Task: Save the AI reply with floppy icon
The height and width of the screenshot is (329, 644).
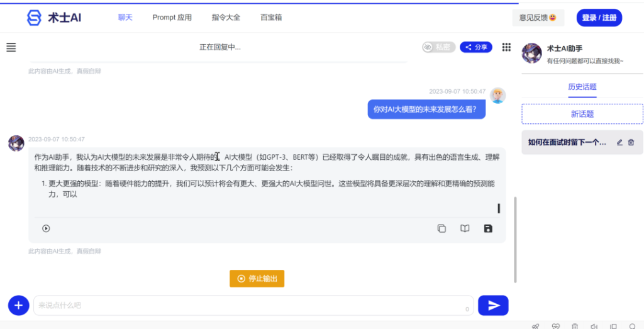Action: [x=488, y=228]
